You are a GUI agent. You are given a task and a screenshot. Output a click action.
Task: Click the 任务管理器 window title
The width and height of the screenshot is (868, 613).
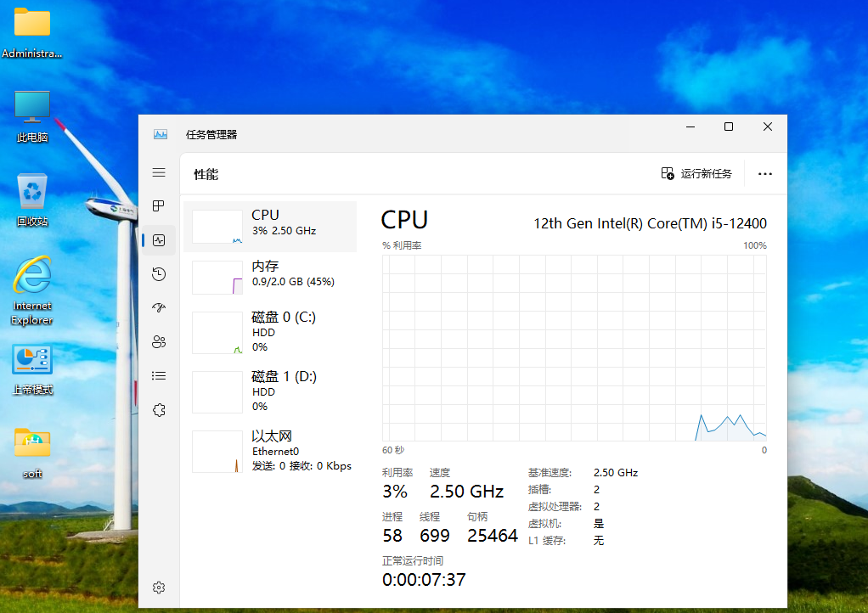point(211,134)
